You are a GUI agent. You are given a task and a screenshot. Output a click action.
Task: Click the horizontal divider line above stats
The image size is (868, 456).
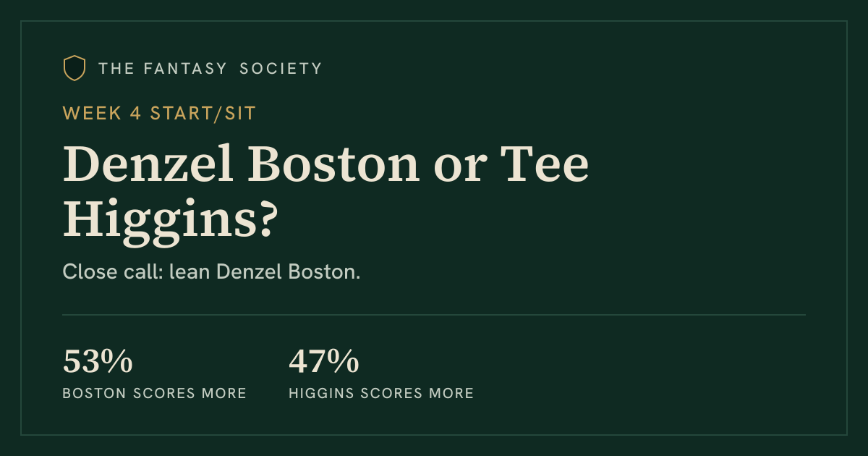click(x=434, y=315)
